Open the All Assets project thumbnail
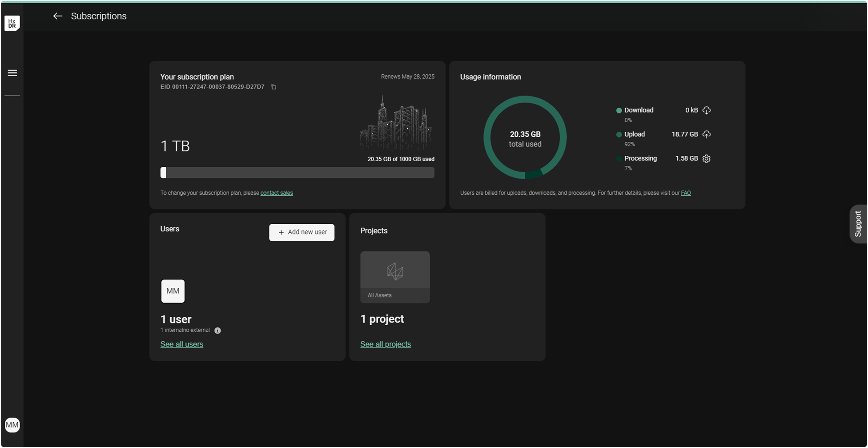The width and height of the screenshot is (868, 448). [395, 277]
